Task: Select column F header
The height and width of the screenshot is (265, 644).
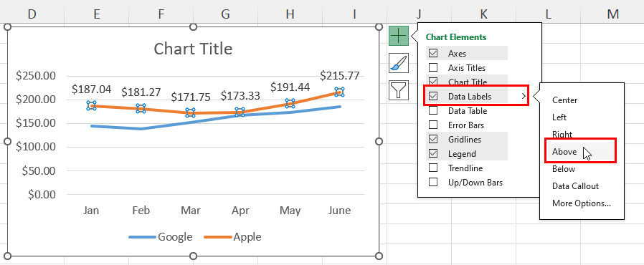Action: click(161, 14)
